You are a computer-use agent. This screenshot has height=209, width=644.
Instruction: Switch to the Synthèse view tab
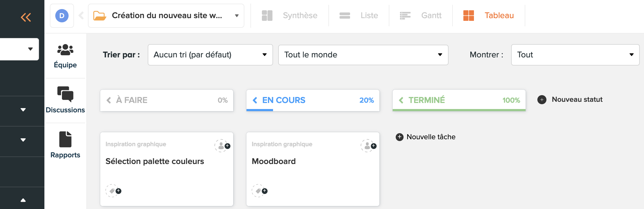point(290,16)
